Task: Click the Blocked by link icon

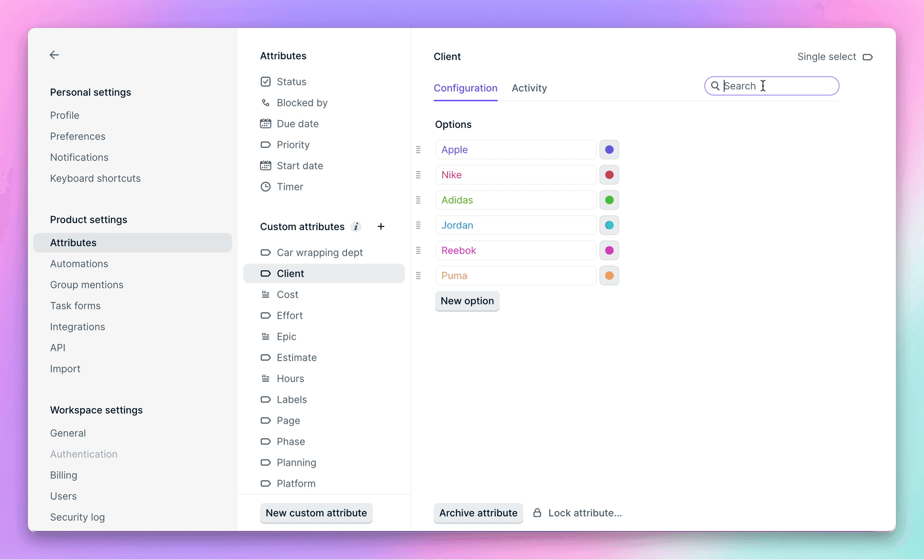Action: 266,103
